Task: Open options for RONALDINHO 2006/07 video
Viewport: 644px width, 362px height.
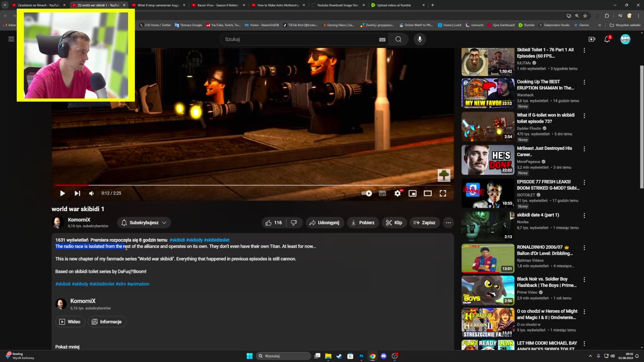Action: [584, 248]
